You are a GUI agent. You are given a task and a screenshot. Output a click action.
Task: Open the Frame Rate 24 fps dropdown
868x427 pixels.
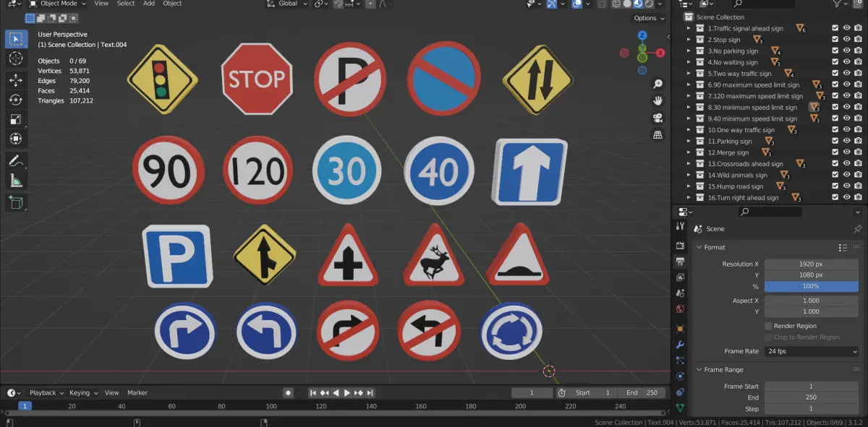[x=812, y=351]
